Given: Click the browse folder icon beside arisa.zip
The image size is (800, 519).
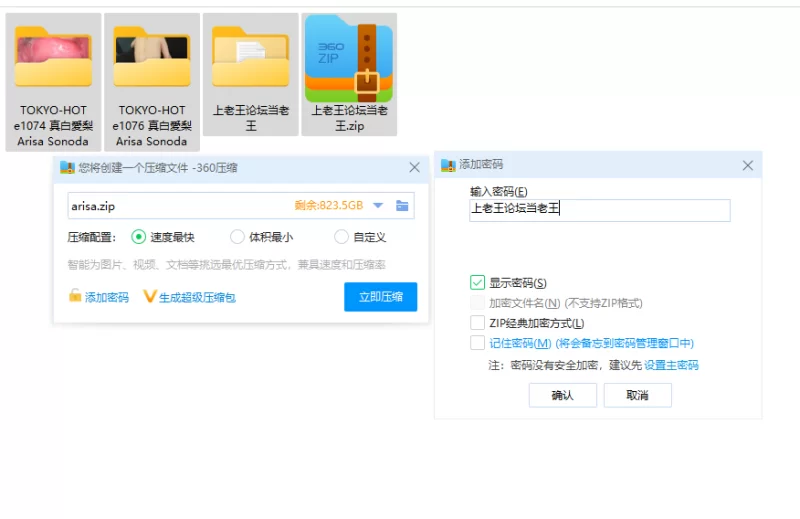Looking at the screenshot, I should pos(402,206).
